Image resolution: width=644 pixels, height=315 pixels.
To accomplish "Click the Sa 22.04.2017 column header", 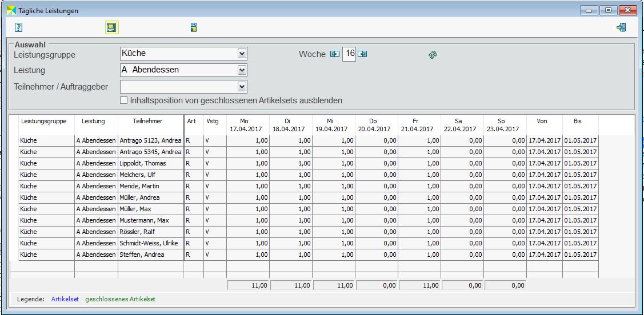I will [462, 124].
